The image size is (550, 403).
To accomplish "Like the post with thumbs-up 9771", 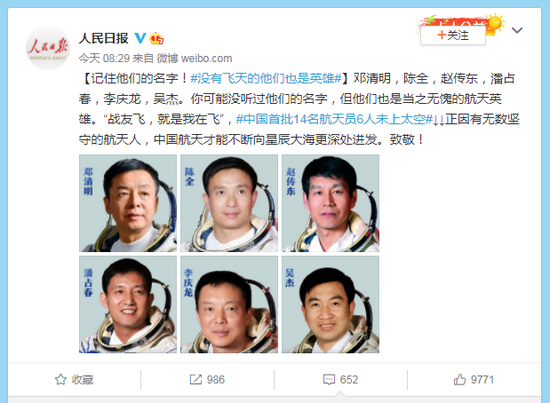I will pyautogui.click(x=474, y=380).
